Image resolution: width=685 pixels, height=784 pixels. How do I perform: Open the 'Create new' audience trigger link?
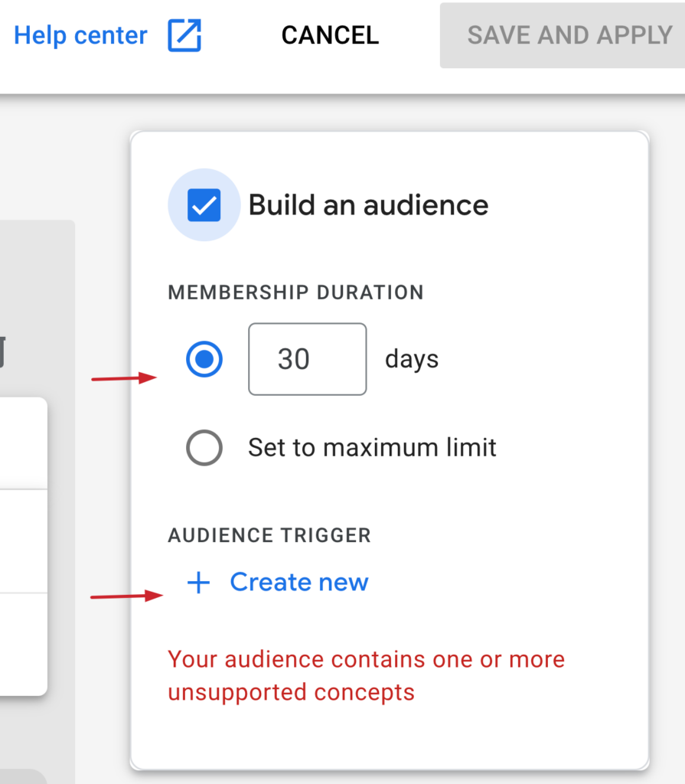(298, 583)
